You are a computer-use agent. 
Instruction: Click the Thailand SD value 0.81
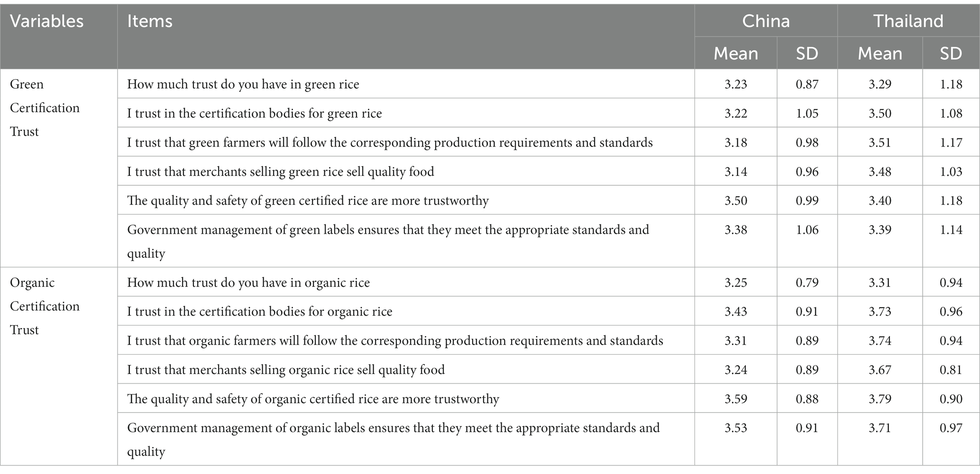951,370
